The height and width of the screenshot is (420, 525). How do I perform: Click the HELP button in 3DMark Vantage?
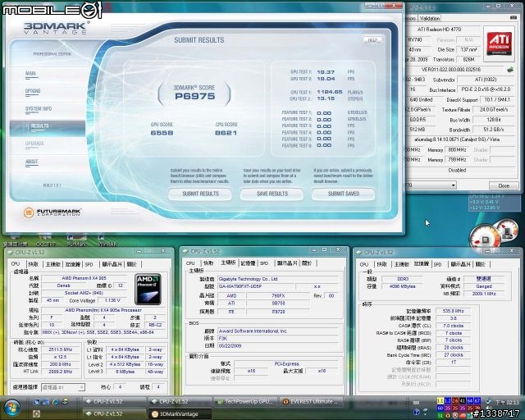click(x=372, y=40)
